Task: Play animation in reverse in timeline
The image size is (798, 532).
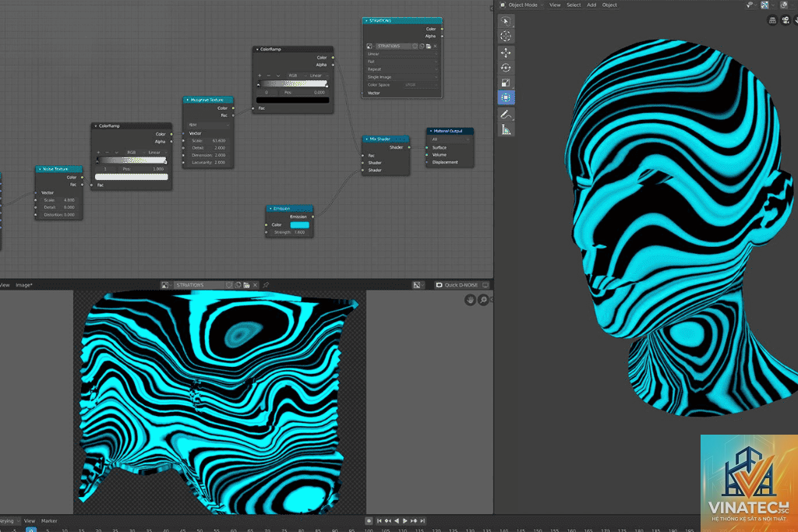Action: (x=397, y=521)
